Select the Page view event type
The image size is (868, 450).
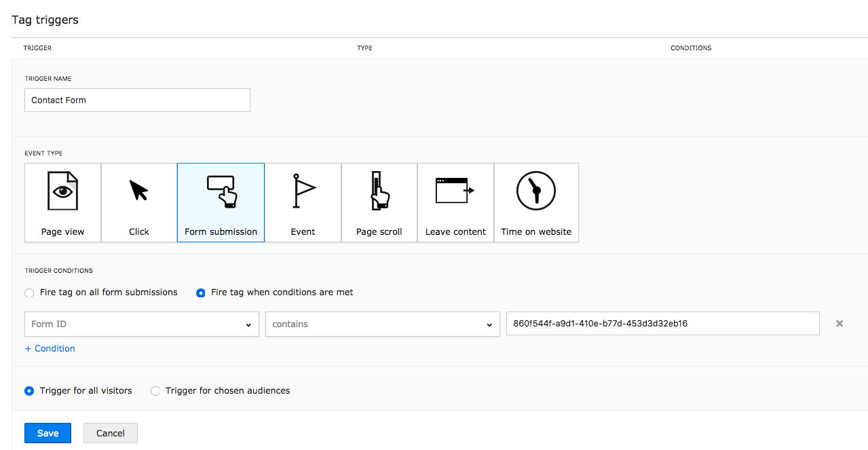coord(62,202)
